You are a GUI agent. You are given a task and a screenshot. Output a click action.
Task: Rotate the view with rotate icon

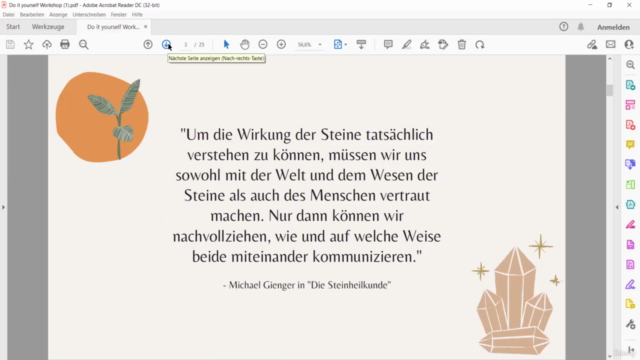[x=480, y=44]
